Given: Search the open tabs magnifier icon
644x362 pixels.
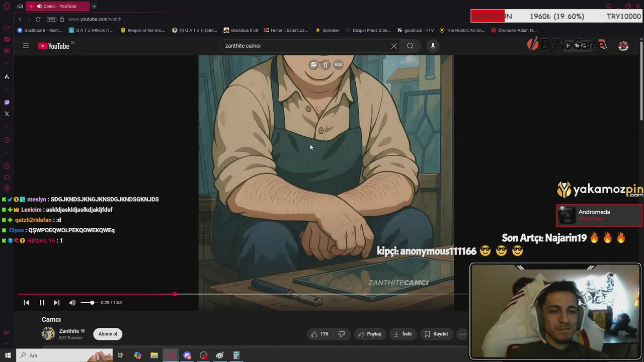Looking at the screenshot, I should tap(608, 6).
